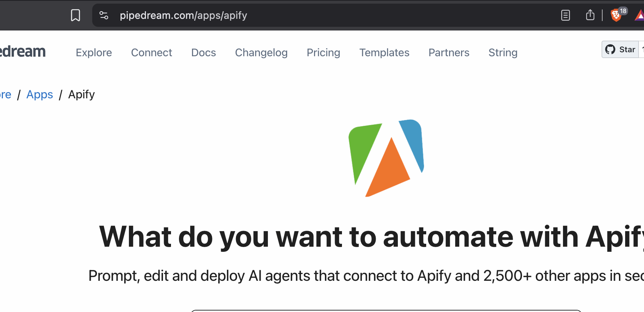The width and height of the screenshot is (644, 312).
Task: Click the Brave Rewards triangle icon
Action: click(640, 15)
